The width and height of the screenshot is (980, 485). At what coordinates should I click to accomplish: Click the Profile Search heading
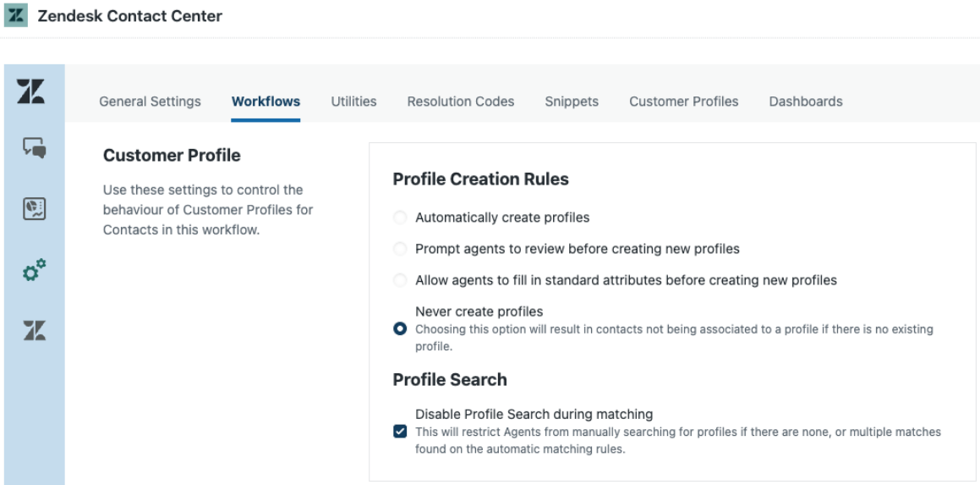tap(450, 380)
